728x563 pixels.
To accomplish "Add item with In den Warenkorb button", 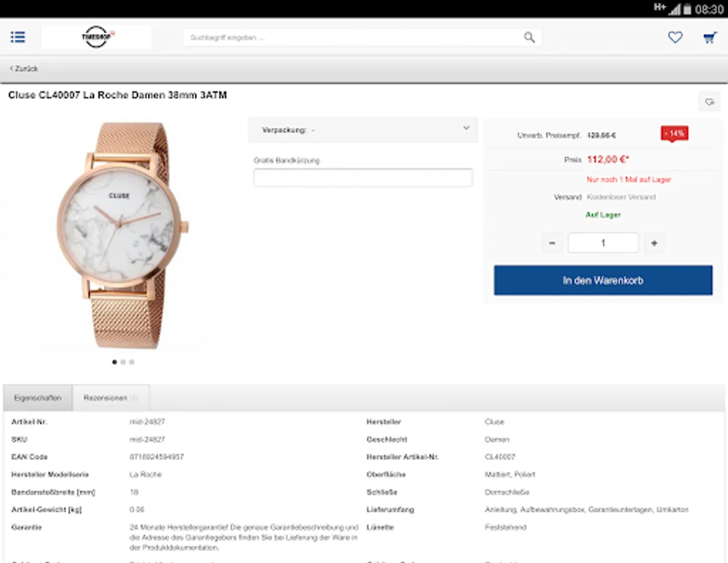I will click(x=603, y=280).
